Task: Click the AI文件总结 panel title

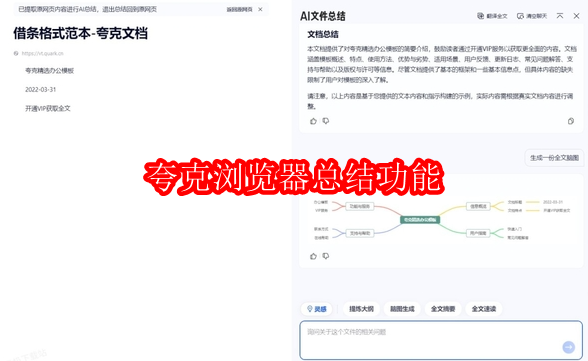Action: [x=322, y=16]
